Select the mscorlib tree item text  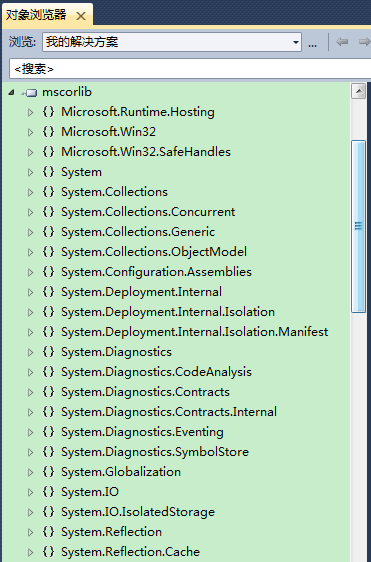tap(67, 92)
